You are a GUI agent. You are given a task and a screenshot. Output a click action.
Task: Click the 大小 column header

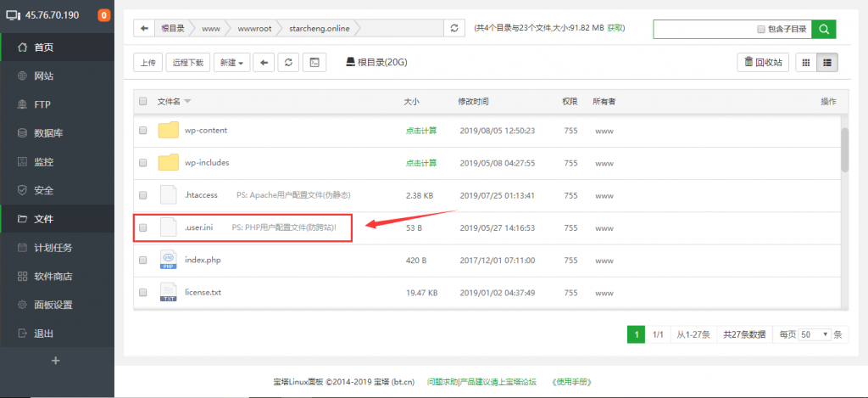coord(411,102)
